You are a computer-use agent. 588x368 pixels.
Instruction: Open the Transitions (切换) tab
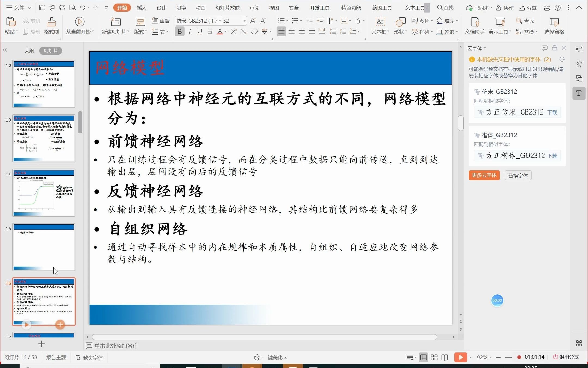[x=181, y=8]
